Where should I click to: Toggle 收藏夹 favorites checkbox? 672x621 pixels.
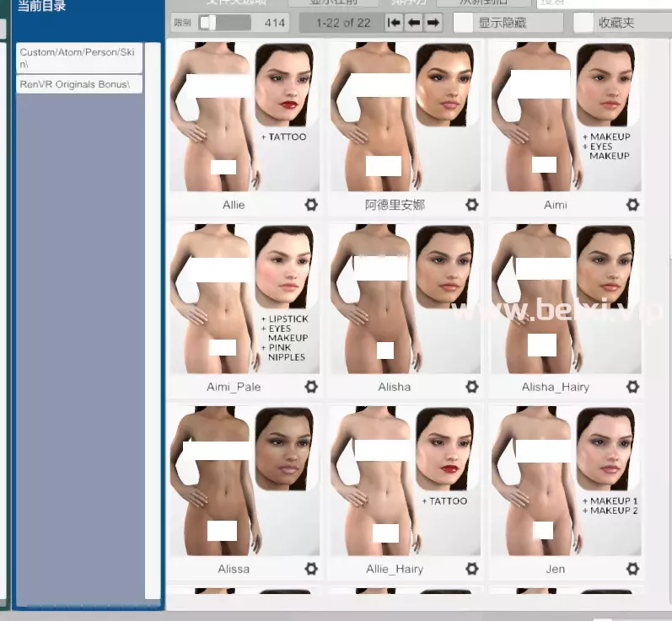583,23
